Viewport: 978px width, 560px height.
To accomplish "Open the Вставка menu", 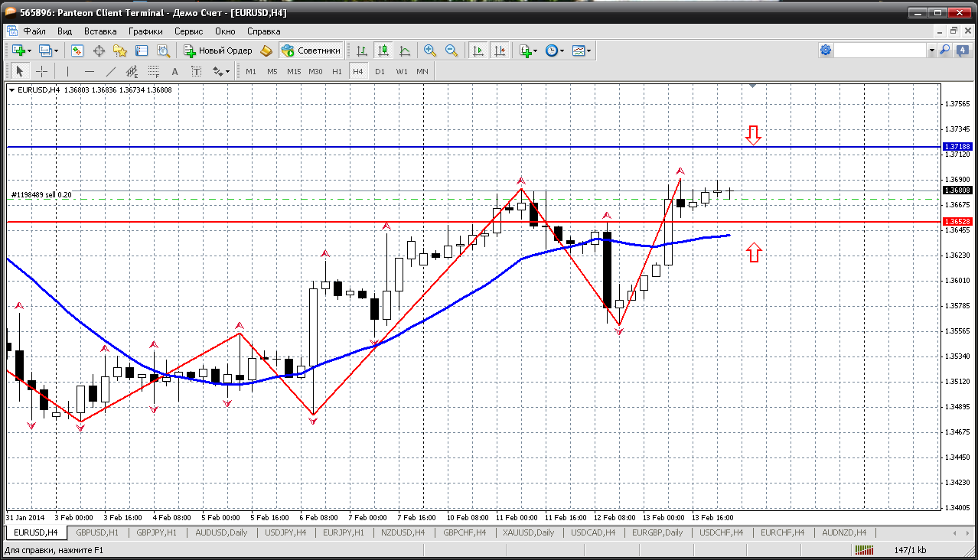I will tap(100, 31).
